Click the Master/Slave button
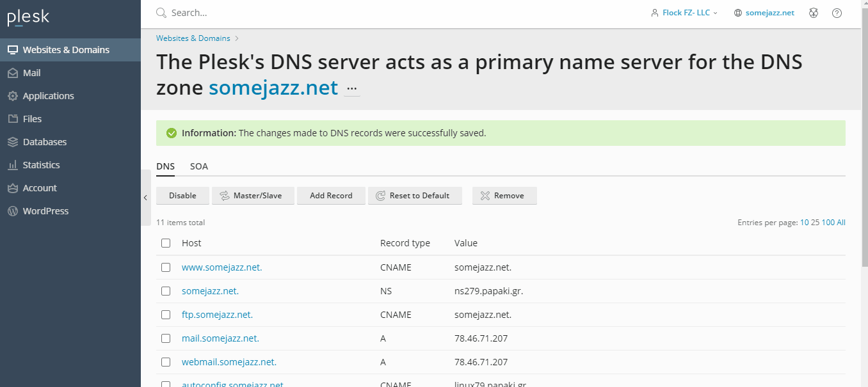 tap(253, 196)
